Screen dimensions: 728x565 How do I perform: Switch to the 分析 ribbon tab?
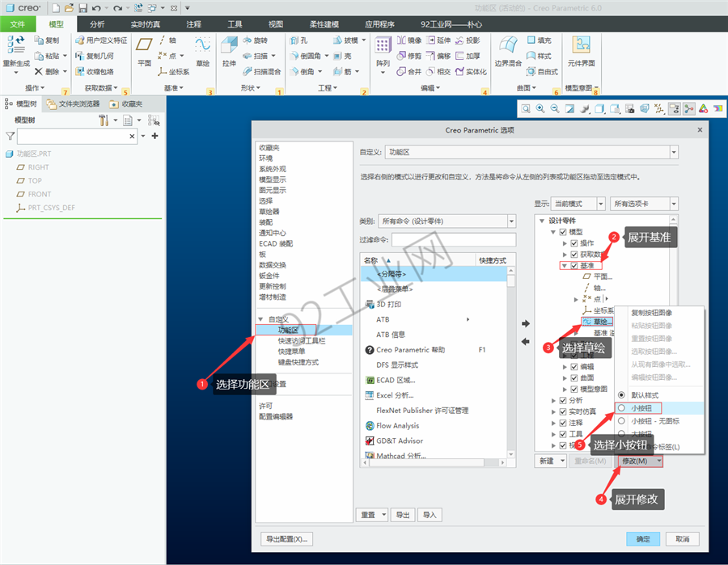pos(97,24)
